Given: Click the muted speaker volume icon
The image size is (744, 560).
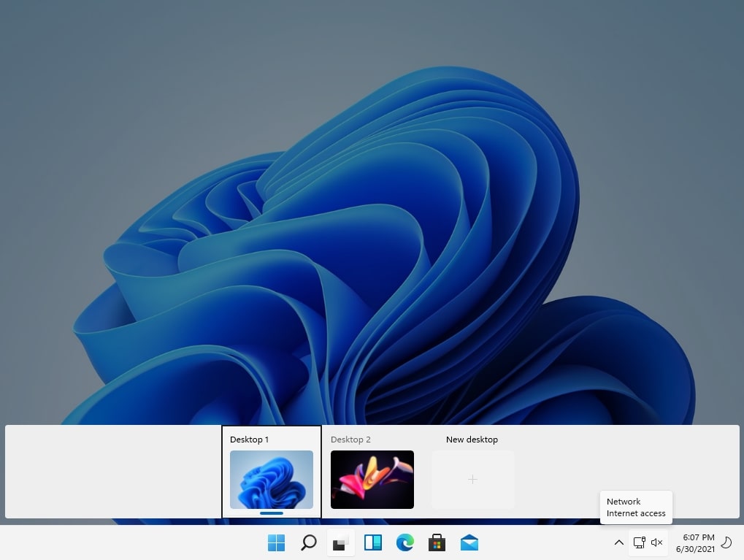Looking at the screenshot, I should click(x=656, y=542).
